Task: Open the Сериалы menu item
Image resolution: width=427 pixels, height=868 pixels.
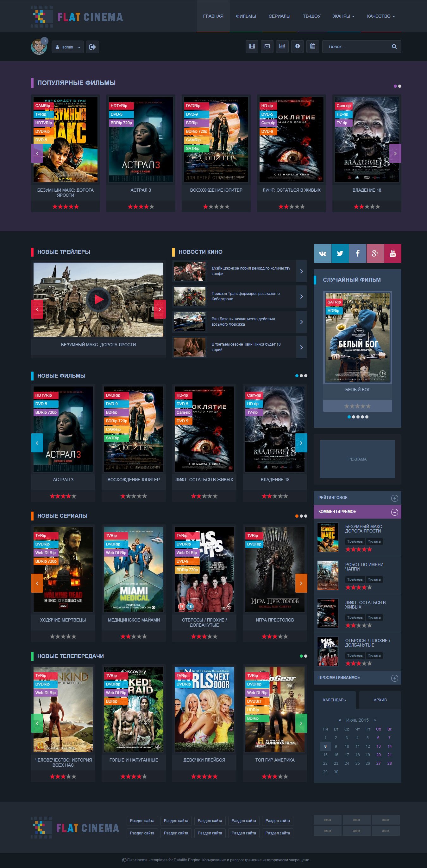Action: point(279,16)
